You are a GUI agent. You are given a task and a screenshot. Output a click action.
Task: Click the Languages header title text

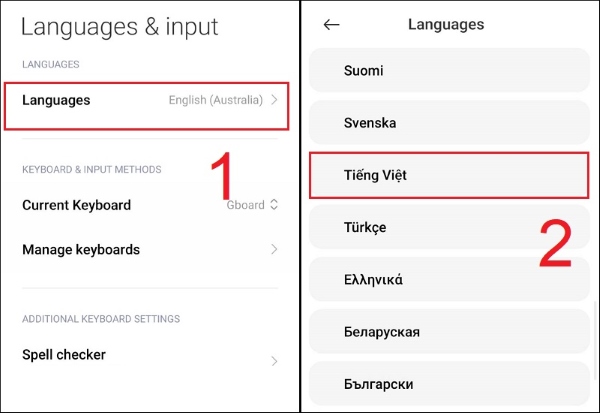click(446, 25)
